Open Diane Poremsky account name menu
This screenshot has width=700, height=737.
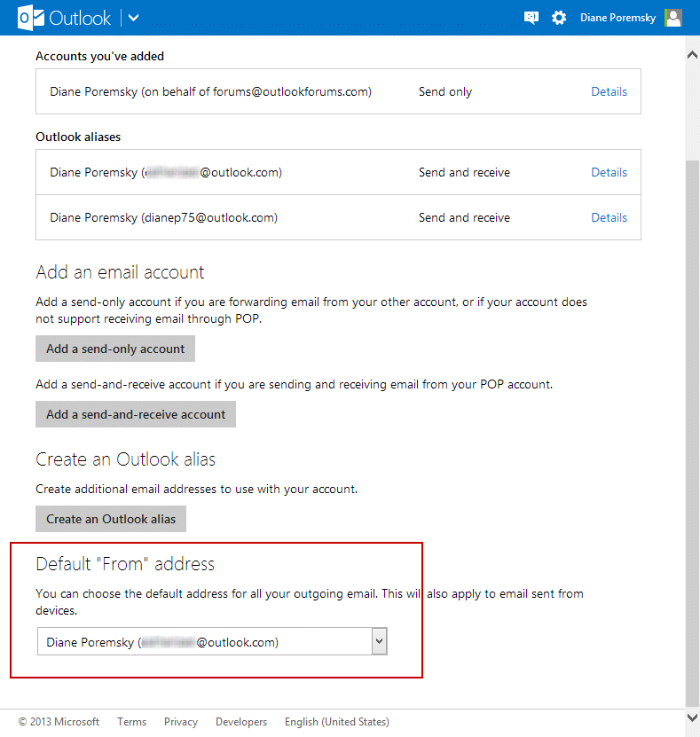point(617,18)
